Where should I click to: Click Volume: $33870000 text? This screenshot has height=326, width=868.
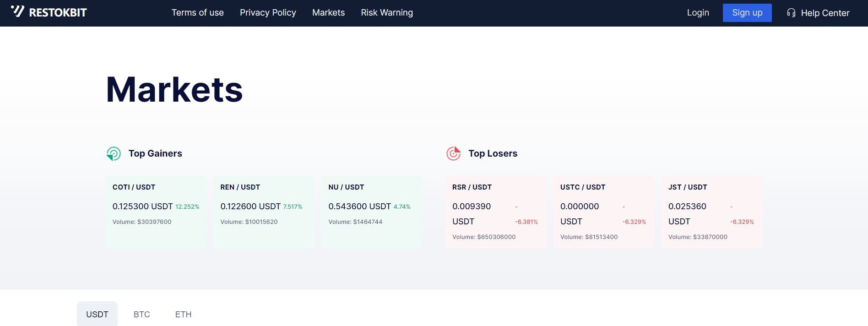(x=698, y=237)
